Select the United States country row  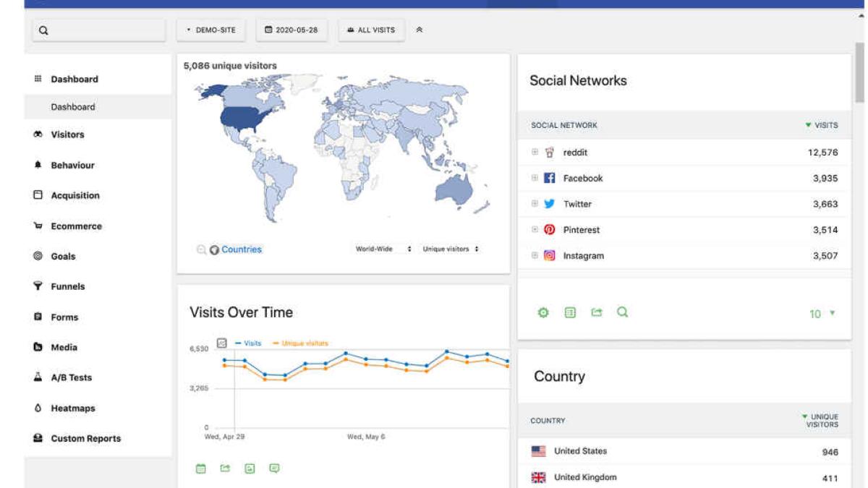684,451
